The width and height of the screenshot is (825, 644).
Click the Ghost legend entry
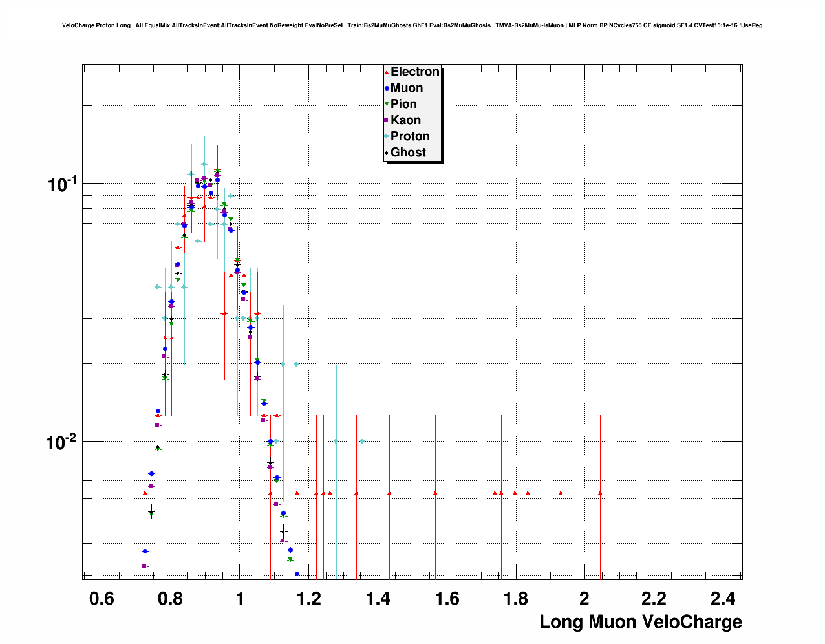click(x=405, y=153)
